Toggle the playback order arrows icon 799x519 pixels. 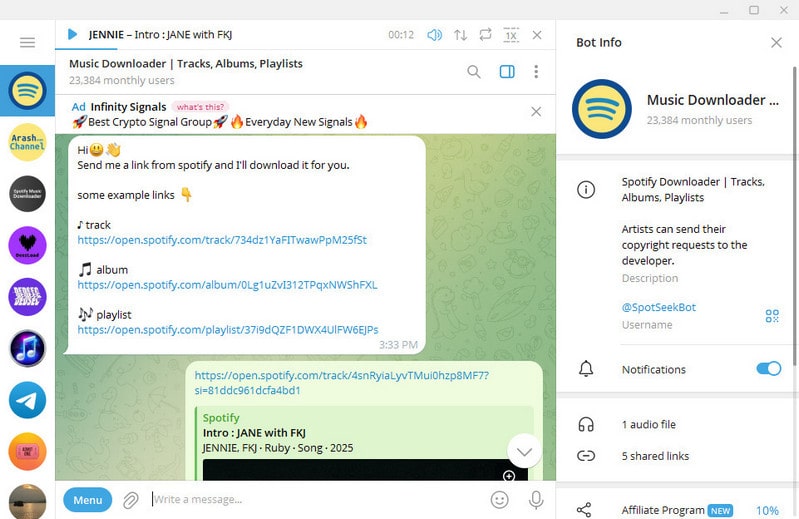tap(461, 35)
